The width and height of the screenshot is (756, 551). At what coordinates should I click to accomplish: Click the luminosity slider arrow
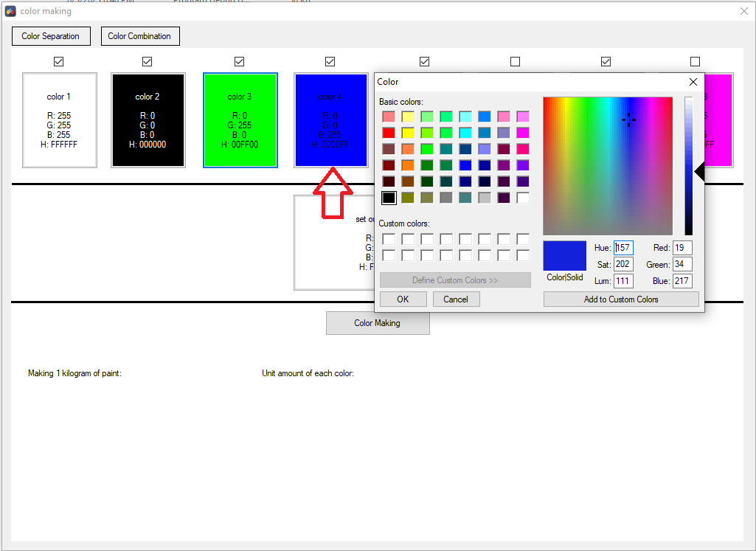[x=700, y=172]
